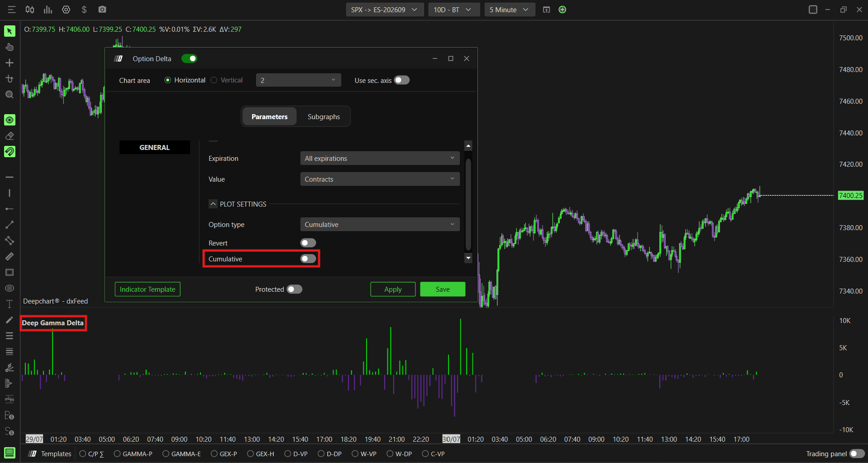Viewport: 868px width, 463px height.
Task: Open the 10D - BT range dropdown
Action: pyautogui.click(x=454, y=10)
